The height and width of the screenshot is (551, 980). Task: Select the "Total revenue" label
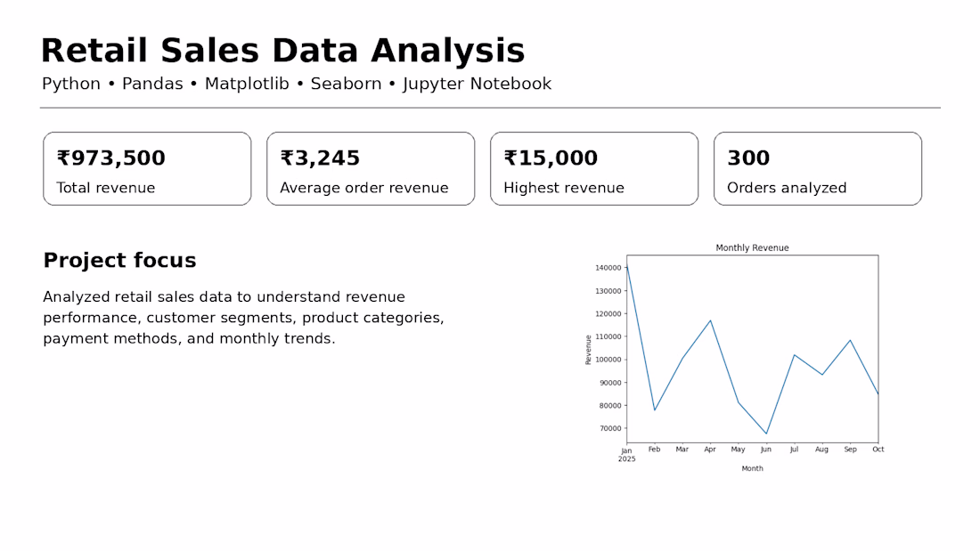pos(106,188)
